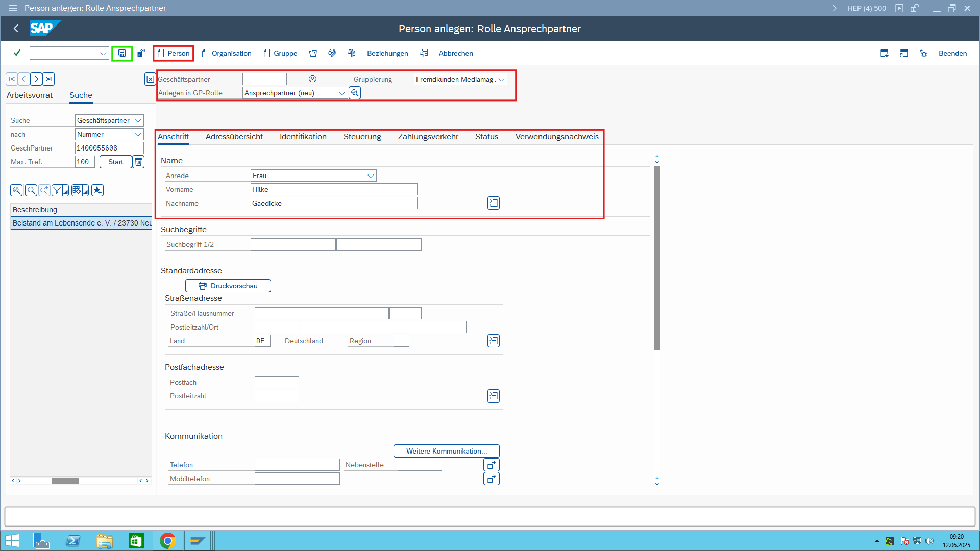Click the star favorites icon in results toolbar
This screenshot has height=551, width=980.
pos(97,190)
